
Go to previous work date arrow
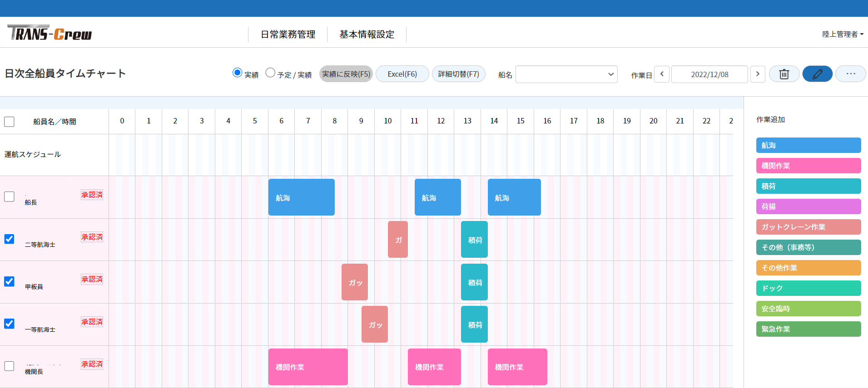[x=662, y=74]
